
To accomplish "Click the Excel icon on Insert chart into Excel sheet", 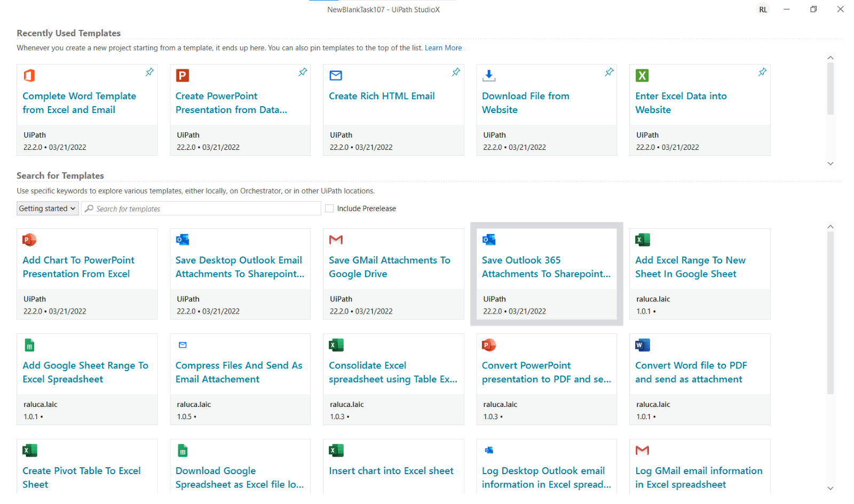I will [336, 451].
